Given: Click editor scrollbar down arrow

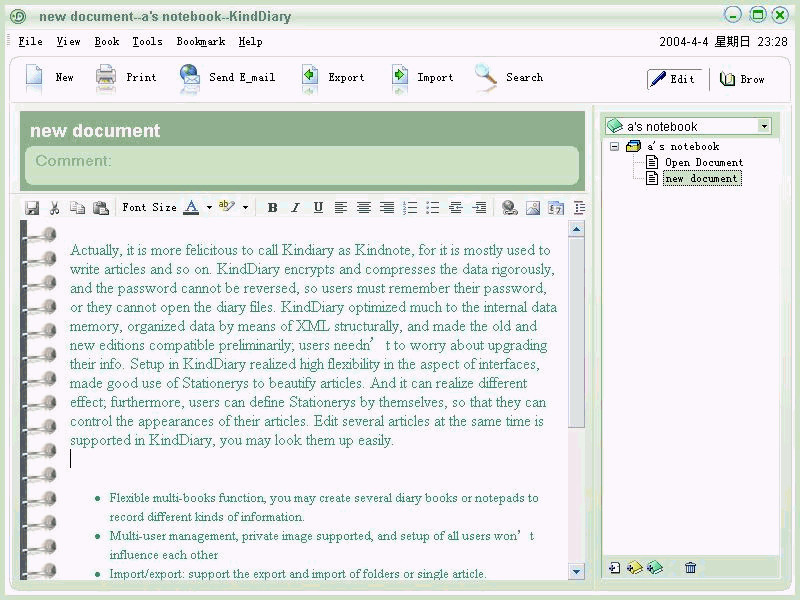Looking at the screenshot, I should click(x=577, y=571).
